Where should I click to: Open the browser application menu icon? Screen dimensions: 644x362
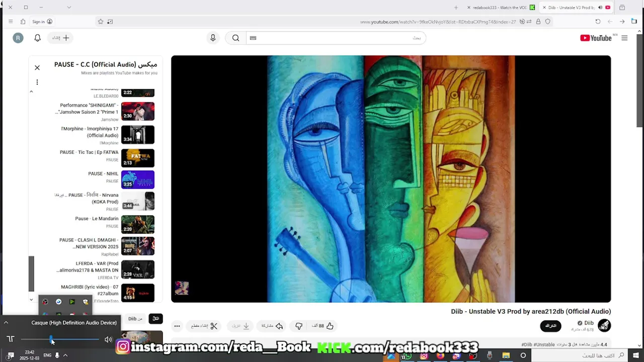pyautogui.click(x=11, y=22)
